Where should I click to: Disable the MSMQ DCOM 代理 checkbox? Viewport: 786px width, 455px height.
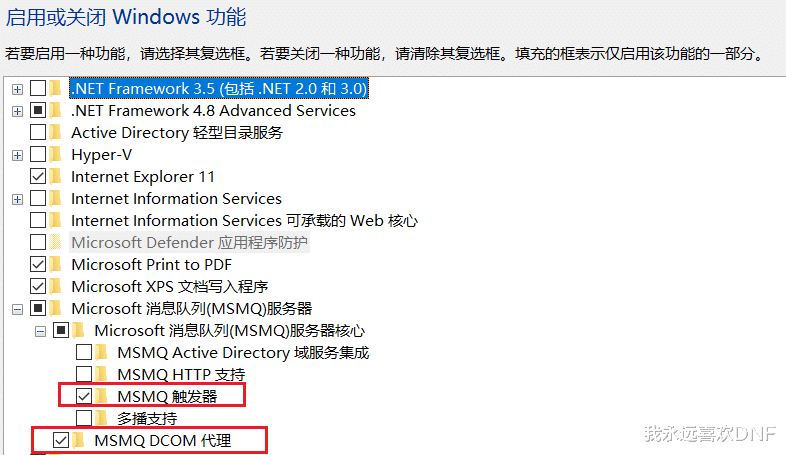pyautogui.click(x=61, y=440)
